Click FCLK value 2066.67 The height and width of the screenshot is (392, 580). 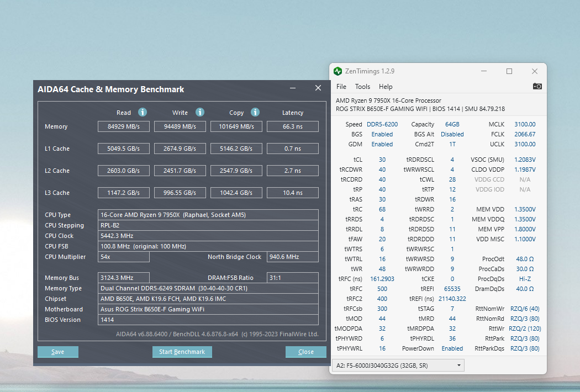tap(525, 134)
